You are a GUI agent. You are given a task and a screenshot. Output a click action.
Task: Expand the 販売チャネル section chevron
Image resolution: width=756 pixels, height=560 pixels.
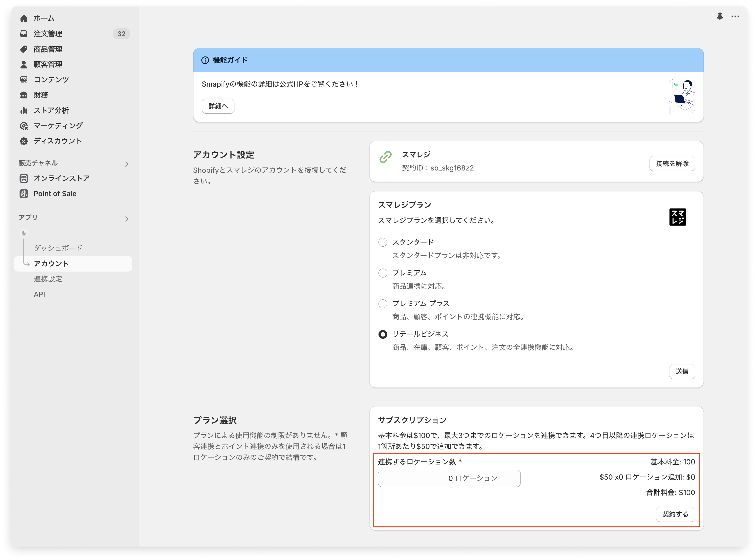tap(127, 164)
